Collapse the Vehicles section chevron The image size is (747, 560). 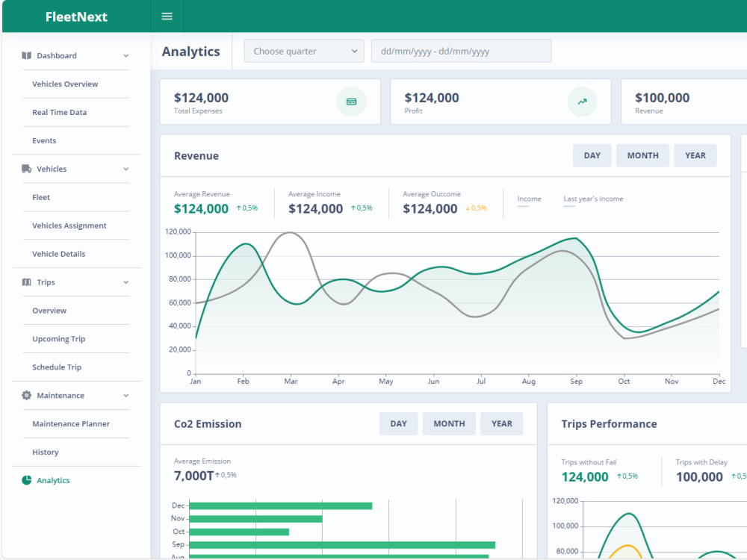point(125,169)
